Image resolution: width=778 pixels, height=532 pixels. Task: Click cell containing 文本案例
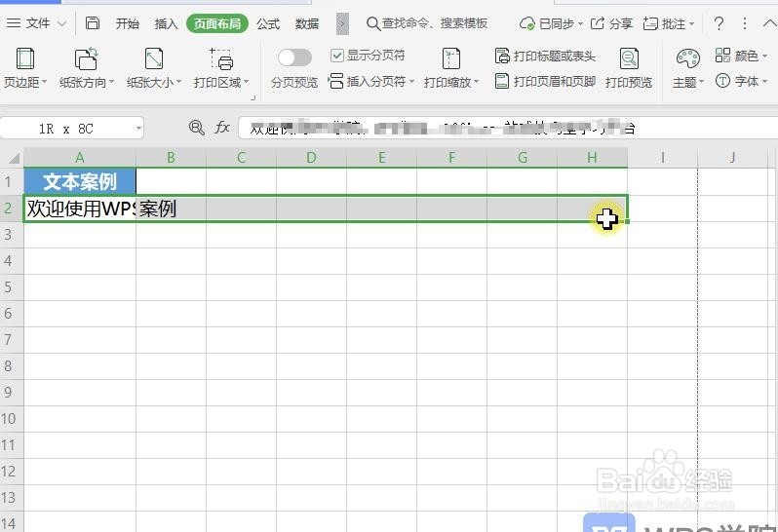tap(80, 181)
